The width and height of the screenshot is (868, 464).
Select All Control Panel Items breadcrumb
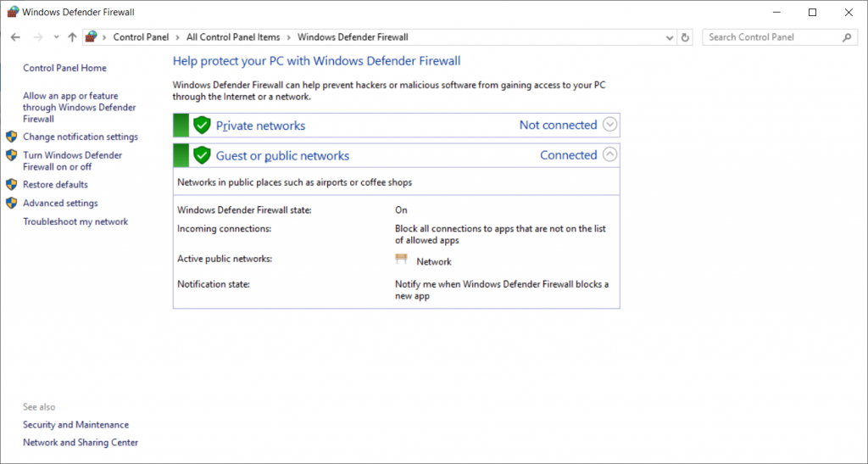[x=233, y=37]
